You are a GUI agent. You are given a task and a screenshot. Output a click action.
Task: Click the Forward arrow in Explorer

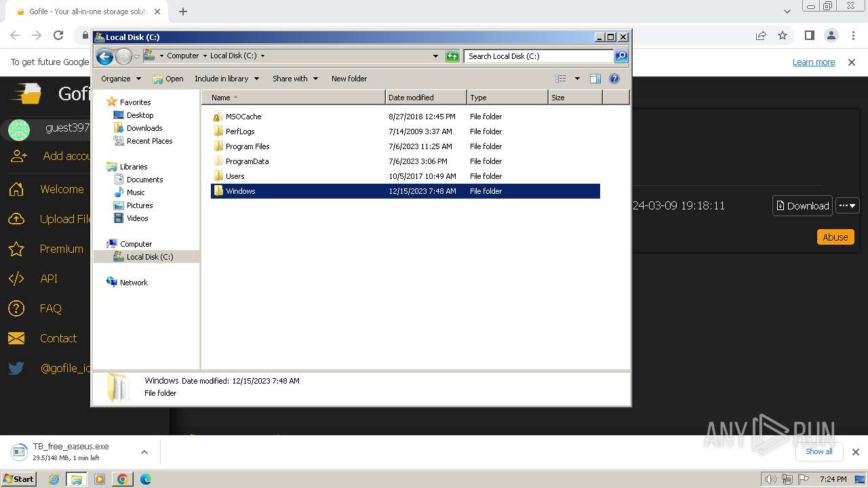(x=123, y=56)
